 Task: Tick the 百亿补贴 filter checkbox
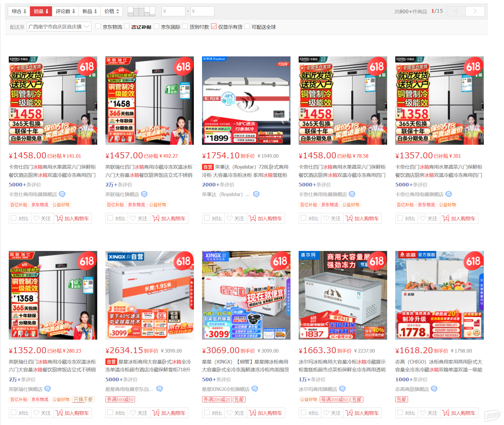click(127, 27)
